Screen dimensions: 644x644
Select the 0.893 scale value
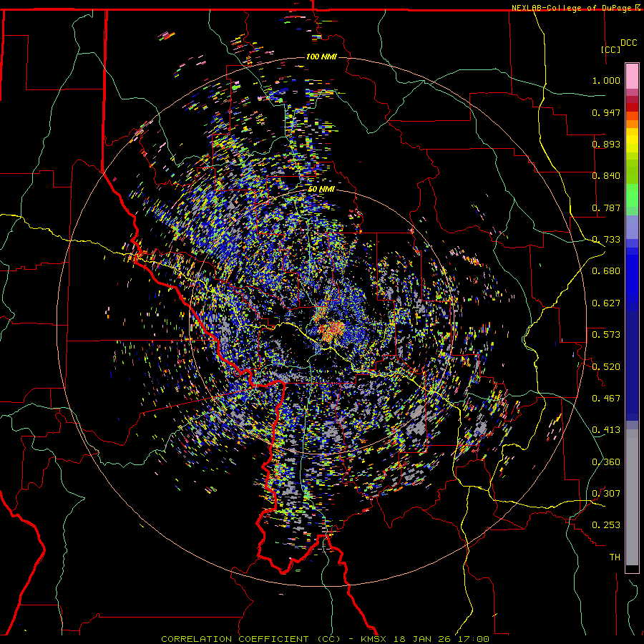pos(606,144)
